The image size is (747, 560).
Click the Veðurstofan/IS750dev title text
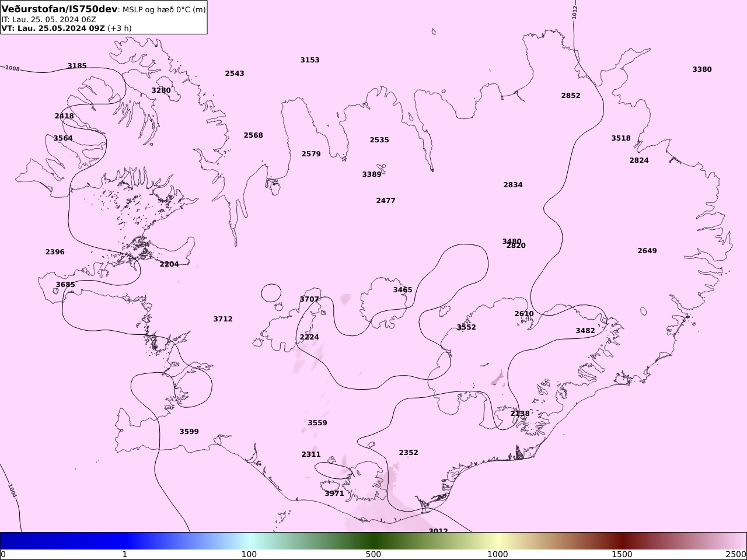[60, 9]
